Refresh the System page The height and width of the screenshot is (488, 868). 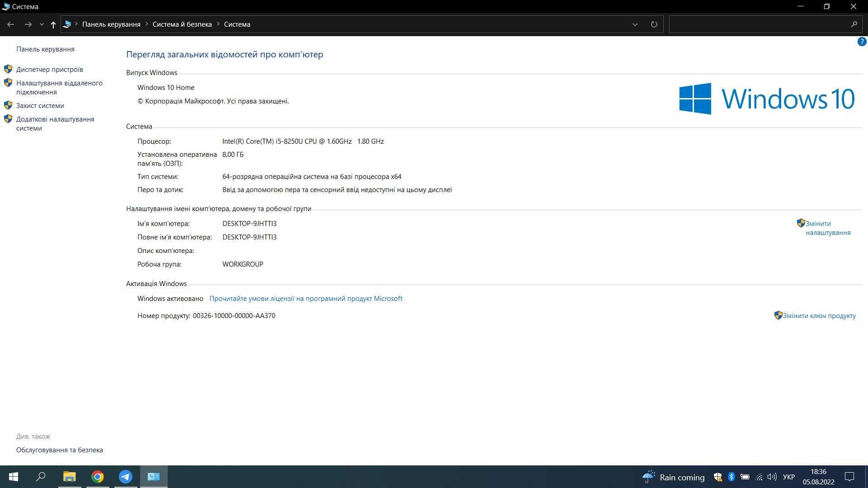[x=654, y=24]
